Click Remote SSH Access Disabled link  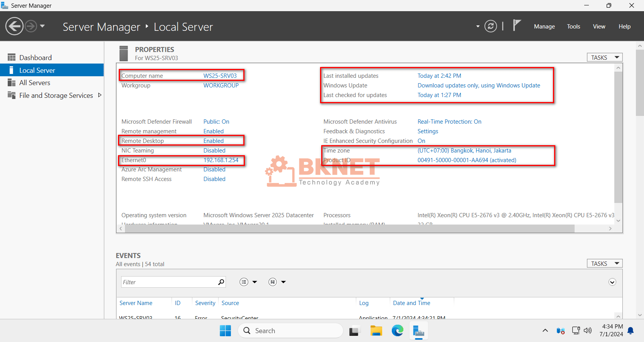point(214,179)
